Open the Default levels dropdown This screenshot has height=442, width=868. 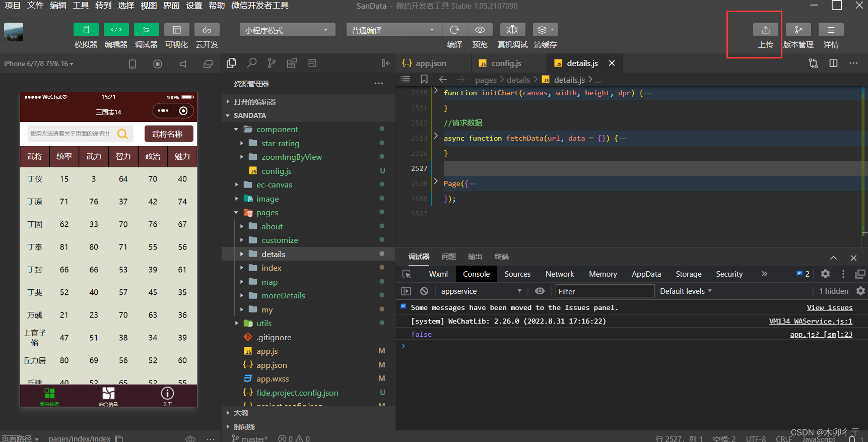686,291
